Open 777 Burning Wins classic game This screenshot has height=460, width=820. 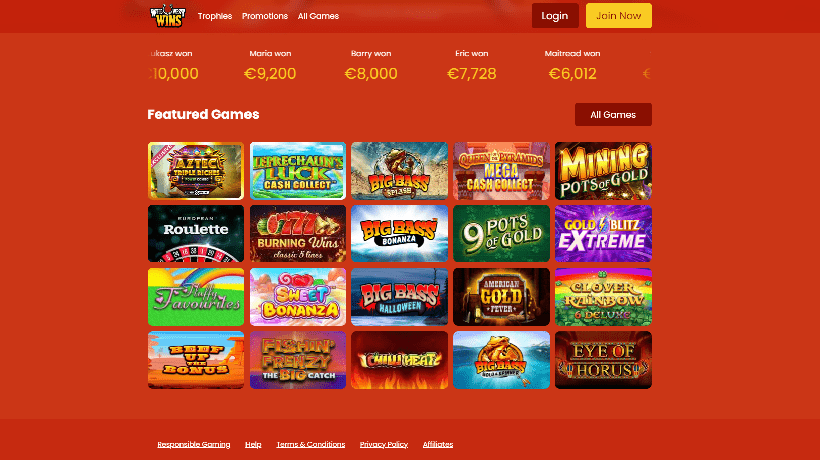tap(298, 234)
